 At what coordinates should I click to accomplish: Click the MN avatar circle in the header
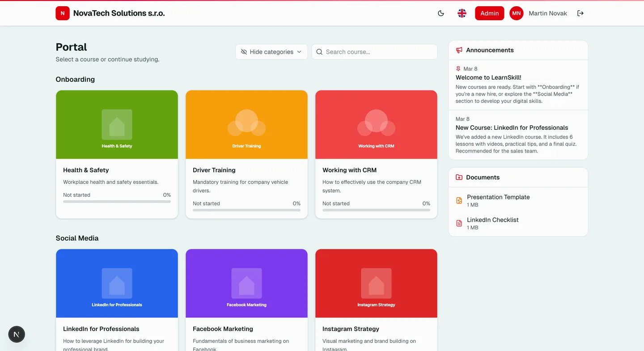click(x=516, y=13)
